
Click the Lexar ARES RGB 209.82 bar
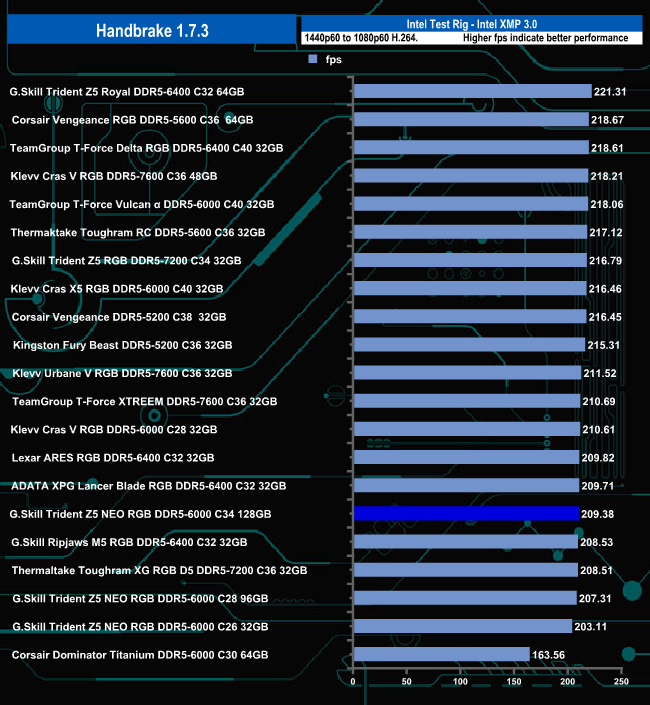(466, 457)
